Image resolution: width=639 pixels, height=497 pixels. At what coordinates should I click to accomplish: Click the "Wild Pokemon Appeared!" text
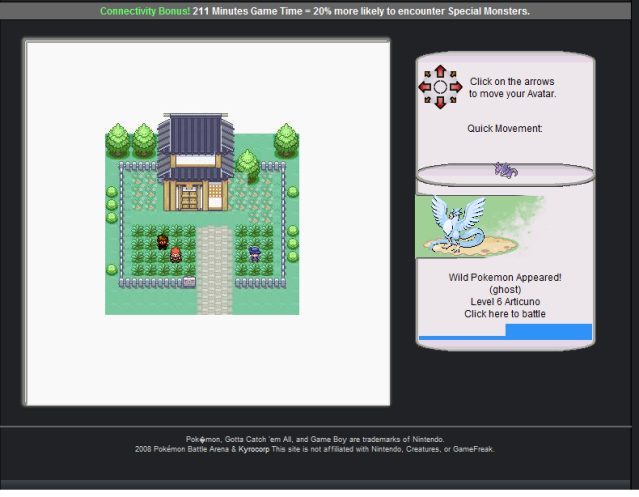click(x=505, y=277)
